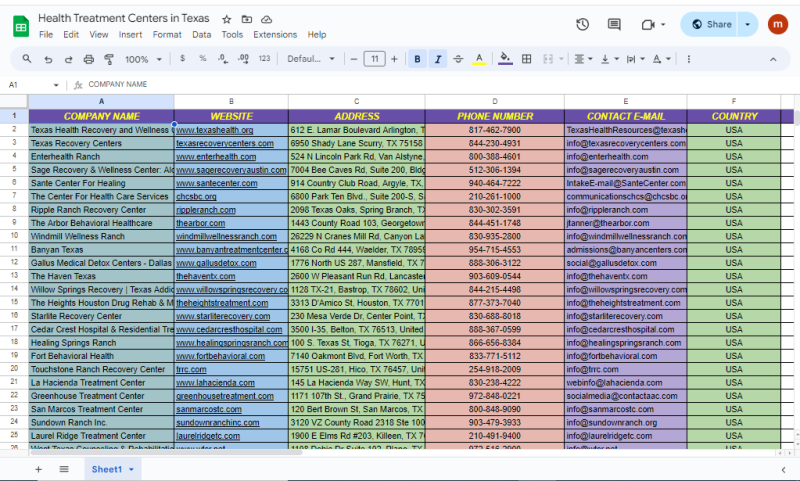Viewport: 800px width, 481px height.
Task: Open the rippleranch.com link
Action: point(206,210)
